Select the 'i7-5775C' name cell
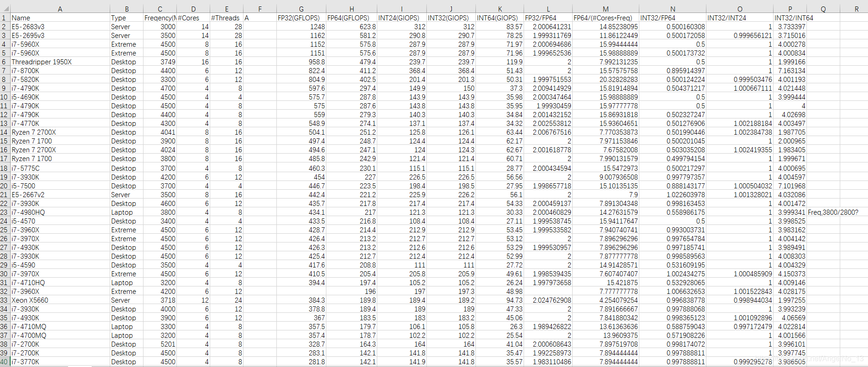The image size is (868, 367). point(60,168)
